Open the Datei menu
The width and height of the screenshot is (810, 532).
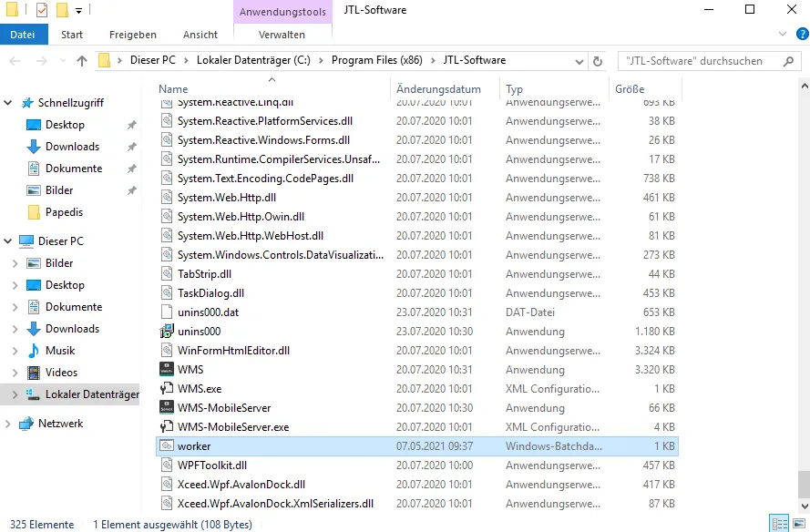(x=23, y=35)
